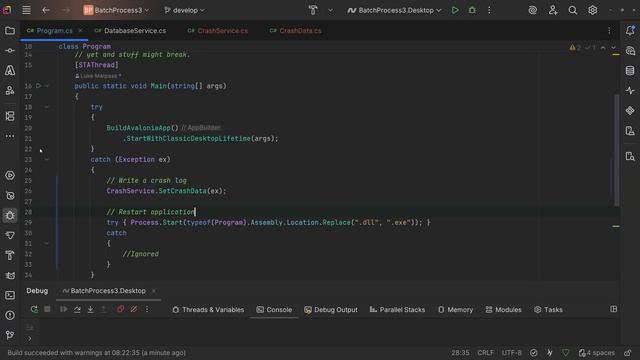Switch to Debug Output tab

pos(331,310)
